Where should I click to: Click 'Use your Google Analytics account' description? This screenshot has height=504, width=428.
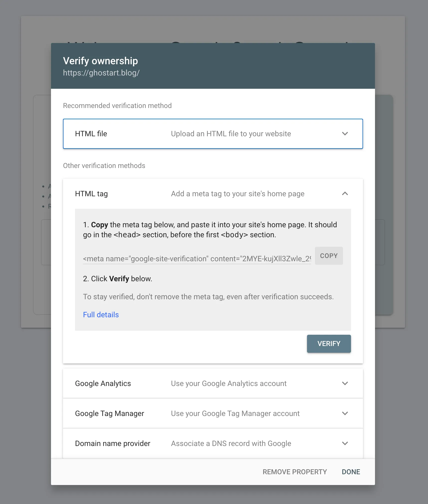pyautogui.click(x=229, y=383)
